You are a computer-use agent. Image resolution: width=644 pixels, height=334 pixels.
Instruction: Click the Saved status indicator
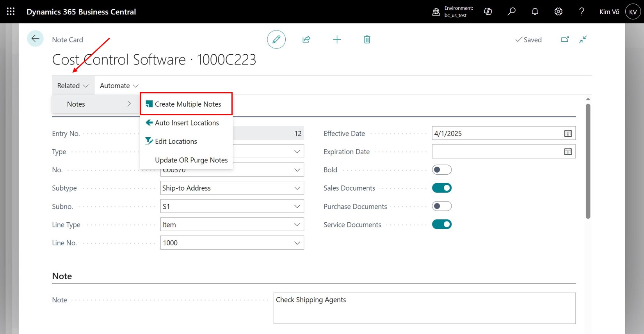(528, 39)
